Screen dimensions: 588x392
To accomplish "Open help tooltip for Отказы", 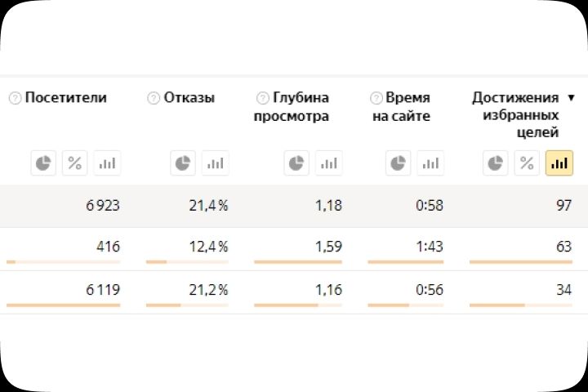I will (x=154, y=98).
